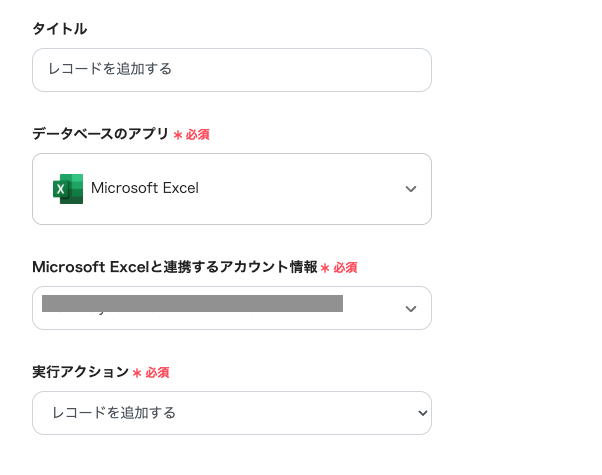Click the 必須 marker beside データベースのアプリ
The width and height of the screenshot is (602, 475).
point(197,134)
